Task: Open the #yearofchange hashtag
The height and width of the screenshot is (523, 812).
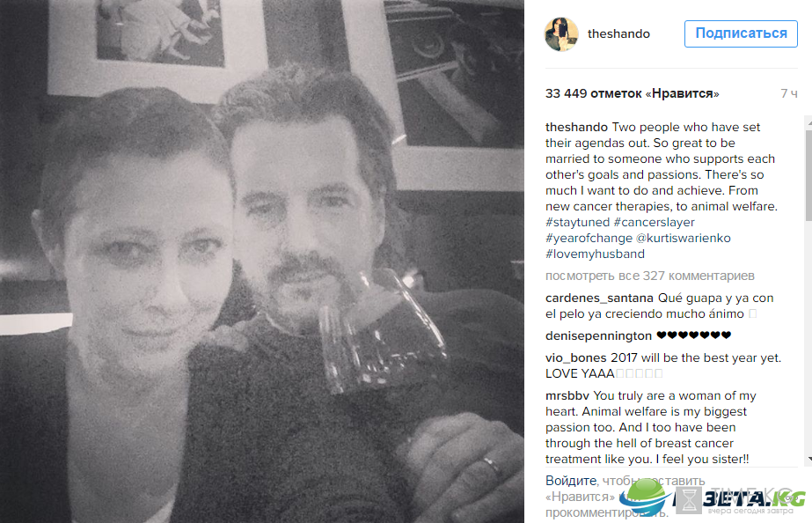Action: 589,239
